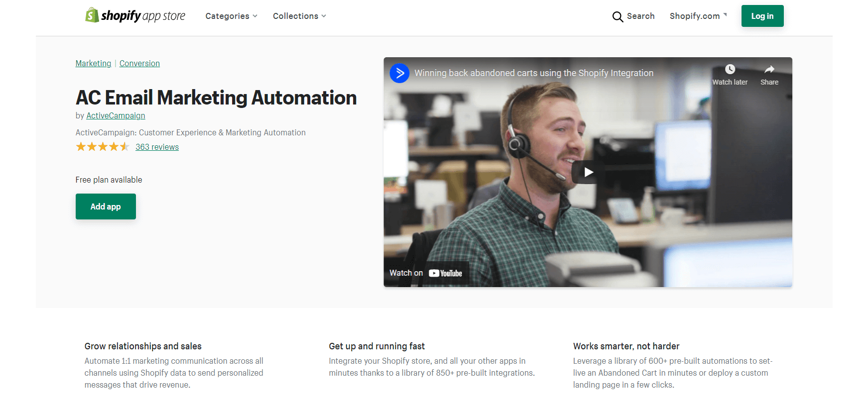The height and width of the screenshot is (415, 868).
Task: Click the Shopify bag logo icon
Action: click(x=92, y=15)
